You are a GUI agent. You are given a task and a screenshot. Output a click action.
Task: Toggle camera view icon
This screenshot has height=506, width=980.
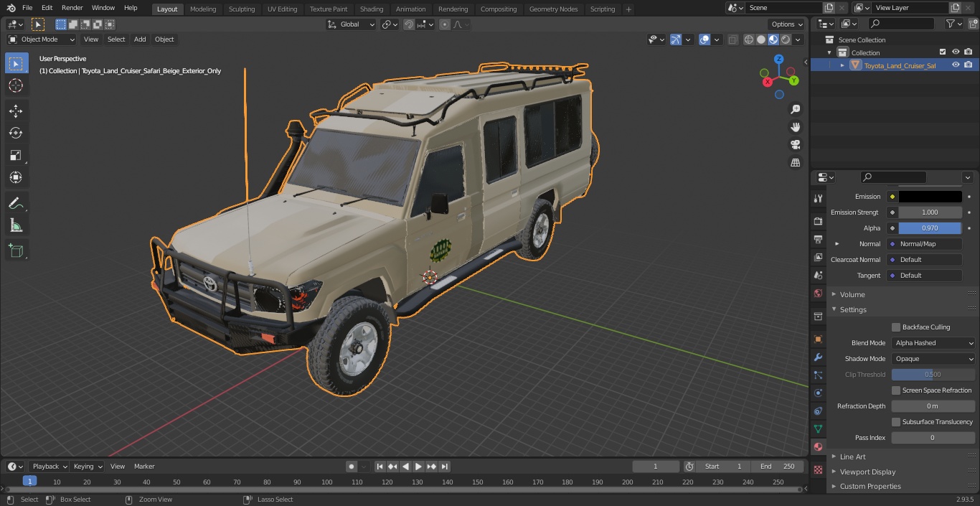point(795,144)
